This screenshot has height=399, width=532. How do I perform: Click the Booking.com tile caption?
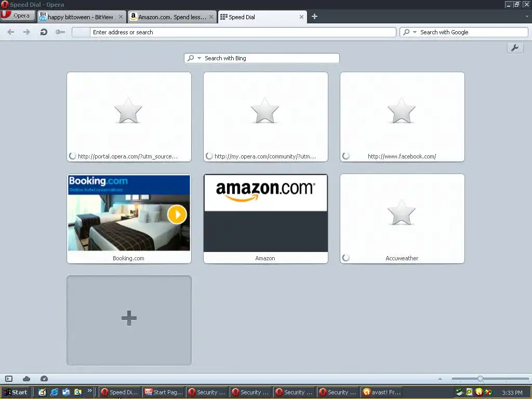[128, 258]
